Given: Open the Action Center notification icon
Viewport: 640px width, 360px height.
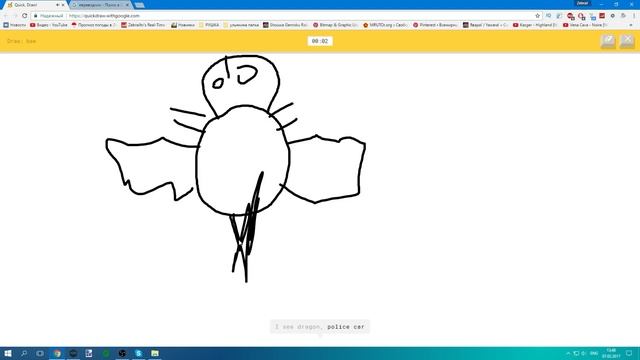Looking at the screenshot, I should pos(629,353).
